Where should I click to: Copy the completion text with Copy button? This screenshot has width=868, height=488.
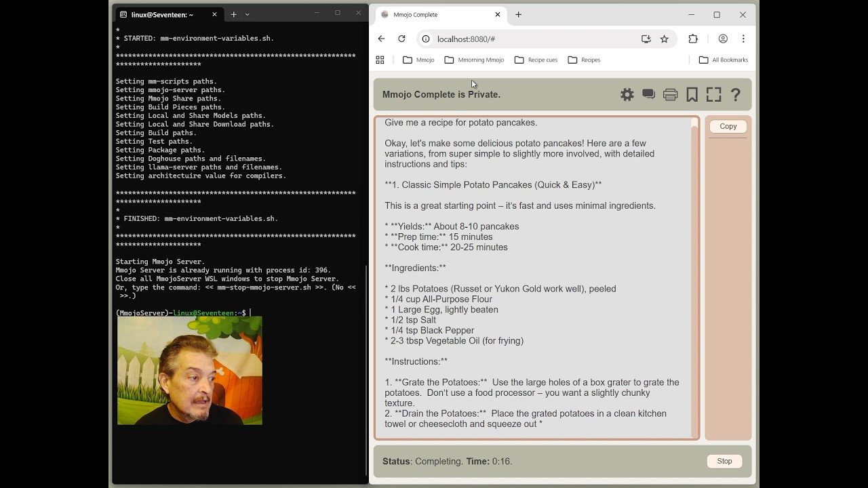(728, 126)
